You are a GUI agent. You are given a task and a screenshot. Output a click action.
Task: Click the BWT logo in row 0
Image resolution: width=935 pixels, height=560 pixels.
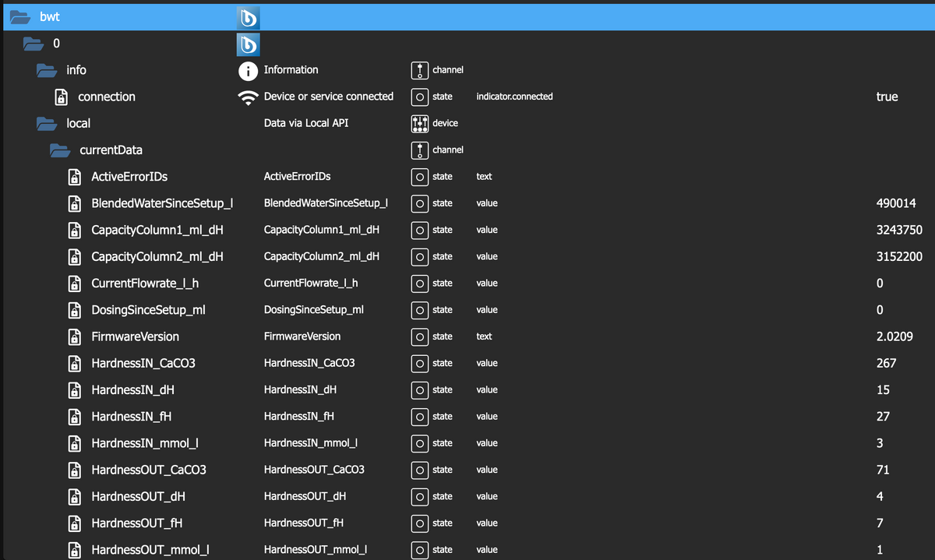pos(248,44)
